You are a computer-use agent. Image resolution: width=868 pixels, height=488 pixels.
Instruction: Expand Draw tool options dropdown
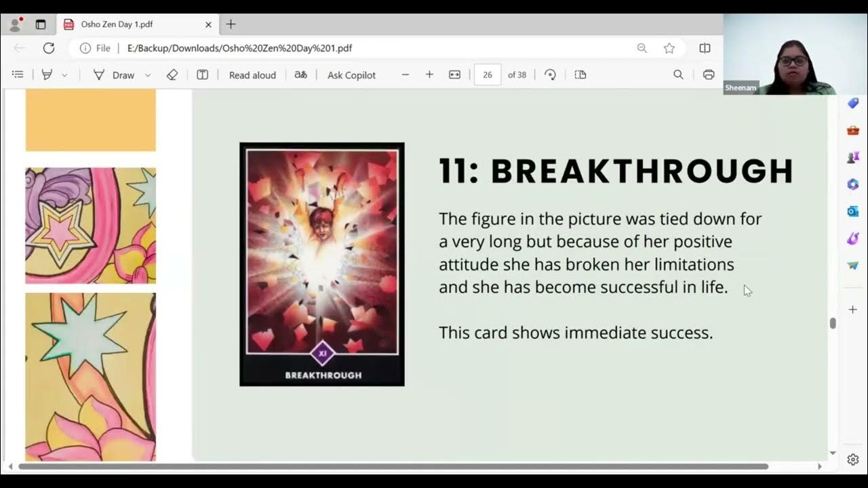pyautogui.click(x=147, y=75)
